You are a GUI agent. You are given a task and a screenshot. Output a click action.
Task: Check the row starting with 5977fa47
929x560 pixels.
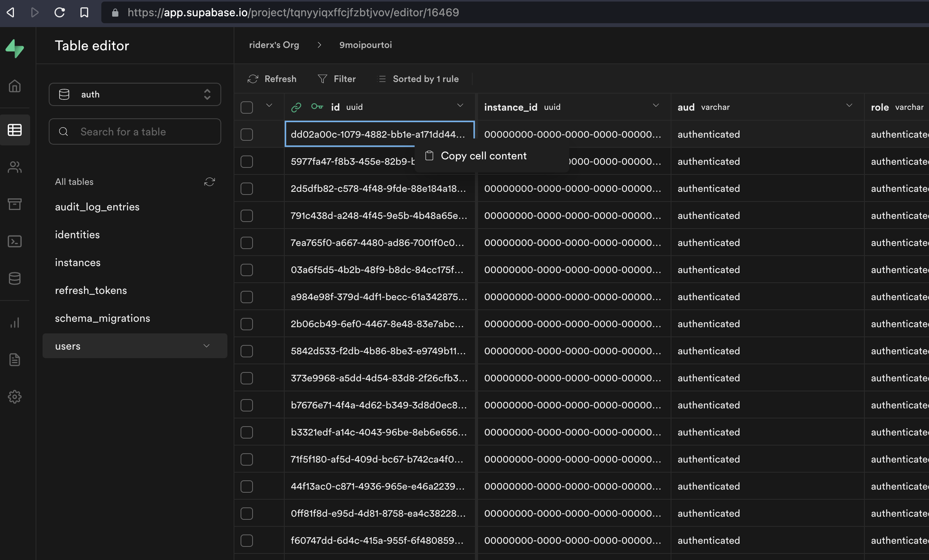247,161
